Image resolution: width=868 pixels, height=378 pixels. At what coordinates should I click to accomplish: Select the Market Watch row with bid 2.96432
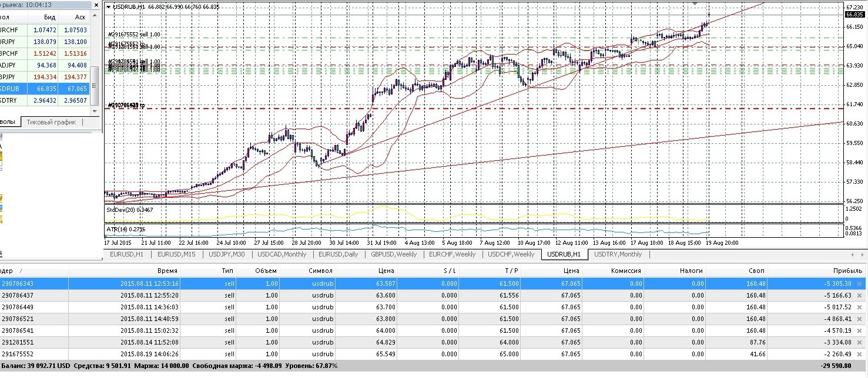click(x=45, y=100)
